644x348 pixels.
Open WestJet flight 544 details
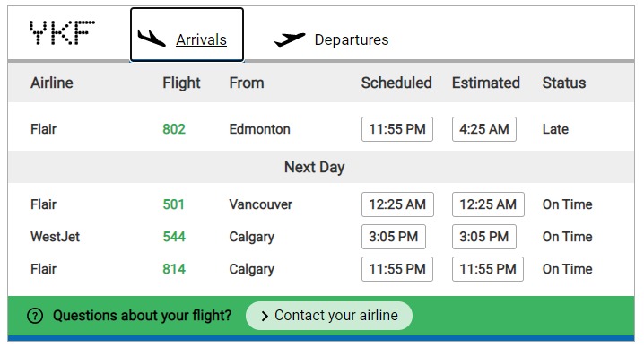[x=174, y=237]
